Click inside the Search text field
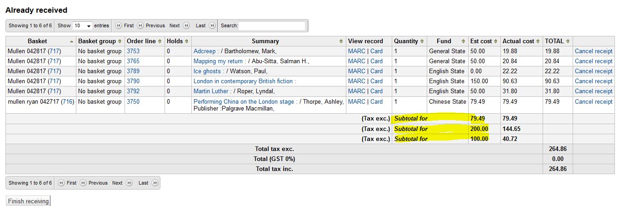Viewport: 644px width, 206px height. point(272,26)
